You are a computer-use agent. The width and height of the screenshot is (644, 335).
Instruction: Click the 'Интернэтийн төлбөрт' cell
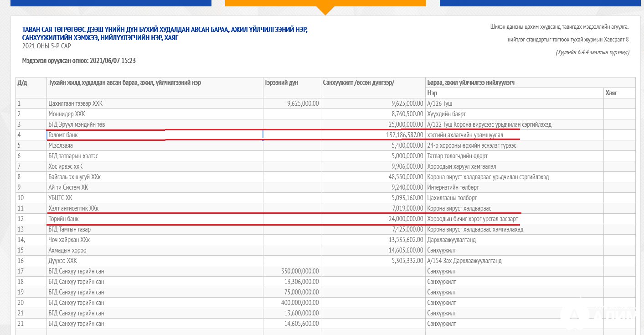point(515,187)
